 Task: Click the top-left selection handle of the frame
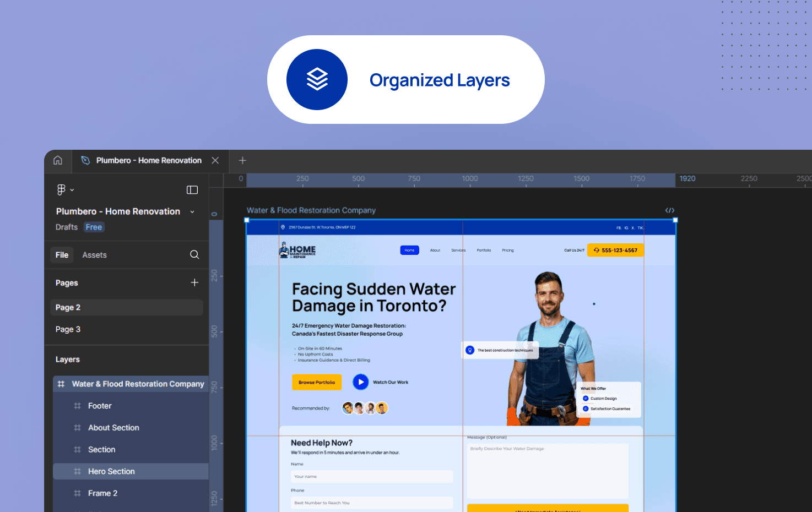click(247, 220)
